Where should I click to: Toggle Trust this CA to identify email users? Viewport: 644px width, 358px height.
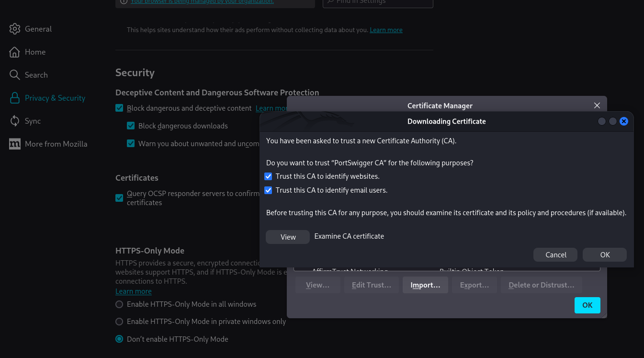coord(268,190)
